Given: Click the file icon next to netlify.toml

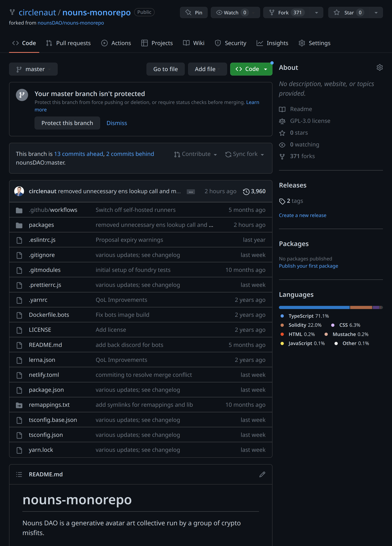Looking at the screenshot, I should pyautogui.click(x=19, y=375).
